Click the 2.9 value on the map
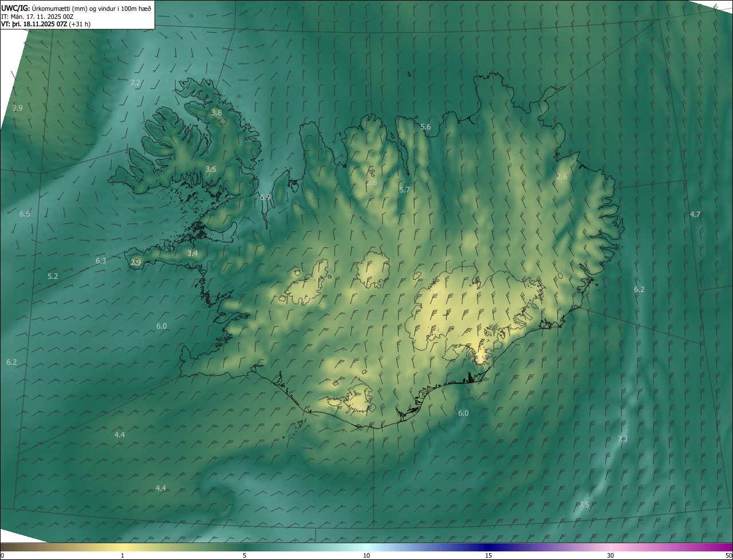The image size is (733, 560). tap(136, 262)
